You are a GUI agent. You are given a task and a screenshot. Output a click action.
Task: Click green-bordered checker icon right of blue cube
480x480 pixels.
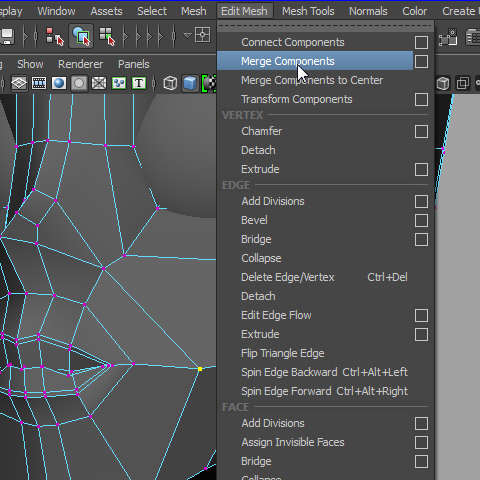(209, 83)
